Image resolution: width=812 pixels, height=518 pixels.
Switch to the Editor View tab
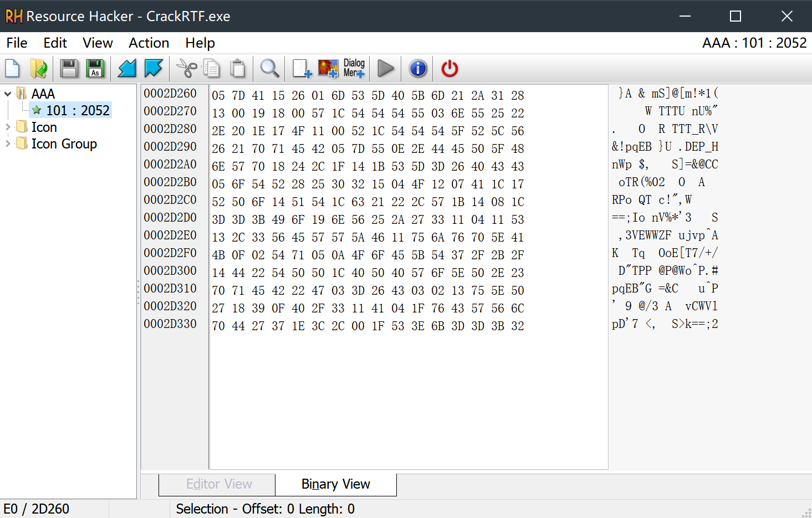point(217,484)
